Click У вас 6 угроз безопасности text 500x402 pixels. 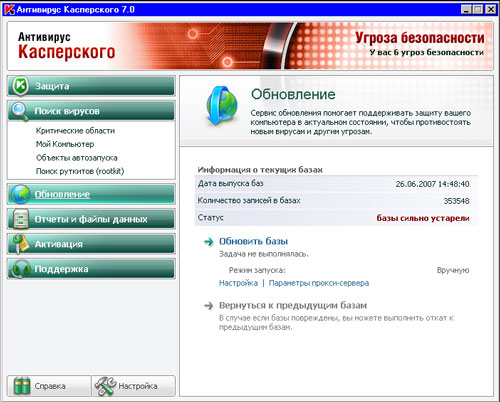point(427,52)
